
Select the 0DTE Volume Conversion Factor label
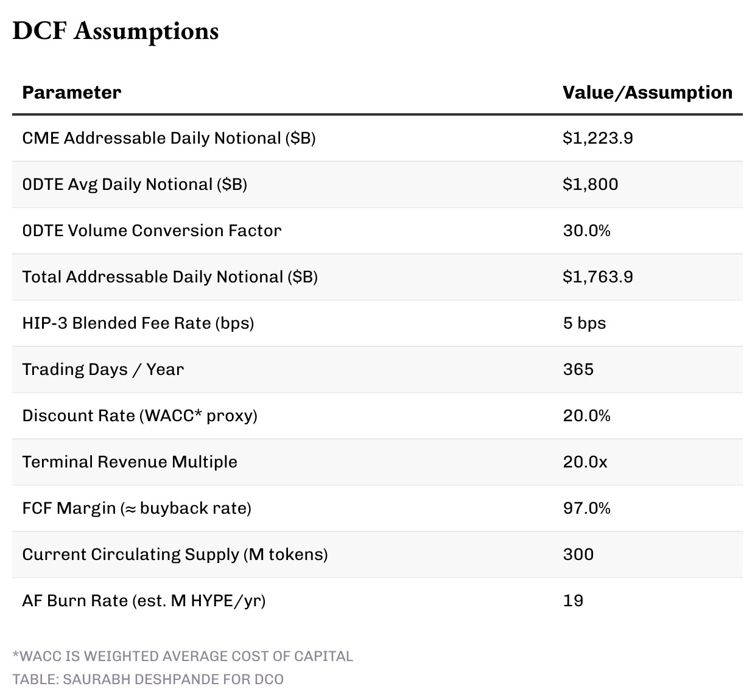tap(152, 231)
